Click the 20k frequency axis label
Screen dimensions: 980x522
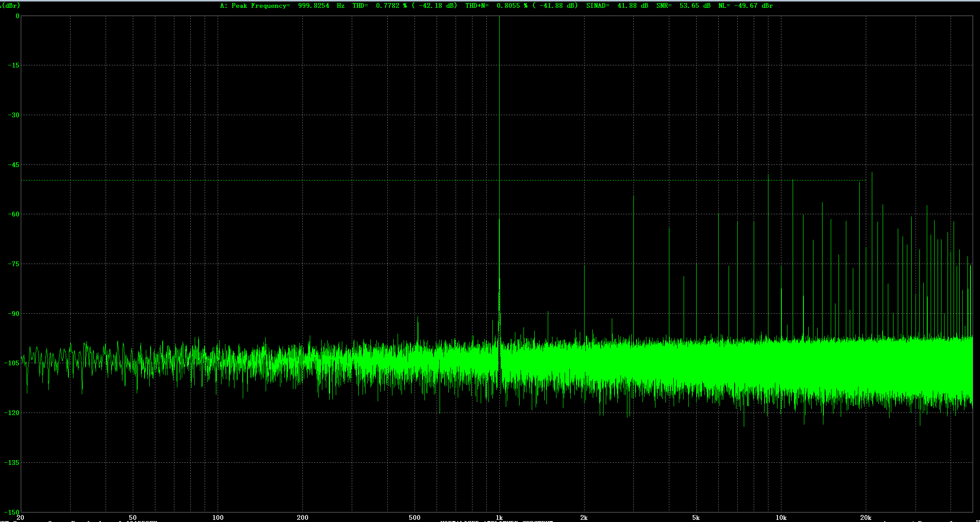coord(866,518)
